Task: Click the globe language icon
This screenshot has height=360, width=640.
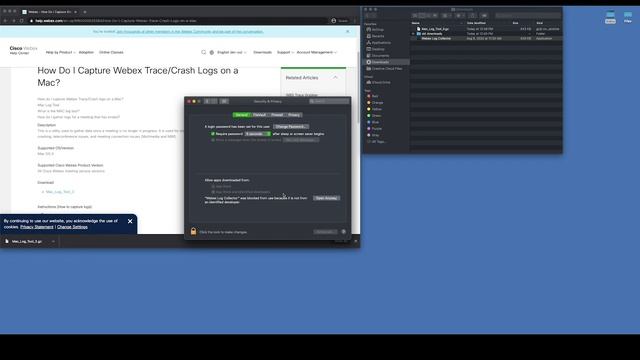Action: point(212,52)
